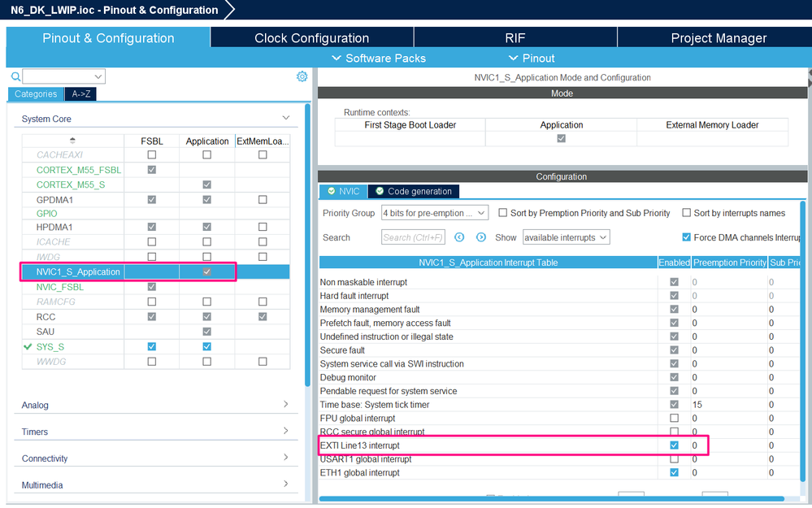Toggle Sort by interrupts names checkbox
This screenshot has height=508, width=812.
[686, 212]
